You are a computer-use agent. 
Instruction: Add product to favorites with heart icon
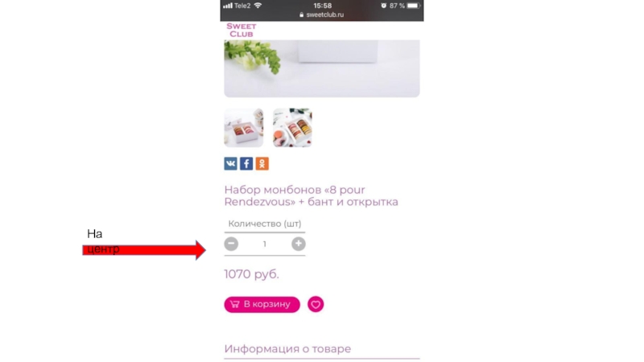(316, 304)
